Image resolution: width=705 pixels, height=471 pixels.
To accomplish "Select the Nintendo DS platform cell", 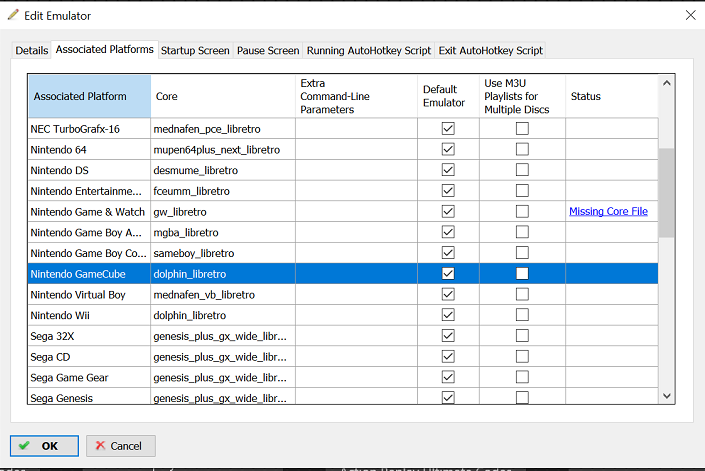I will 89,170.
